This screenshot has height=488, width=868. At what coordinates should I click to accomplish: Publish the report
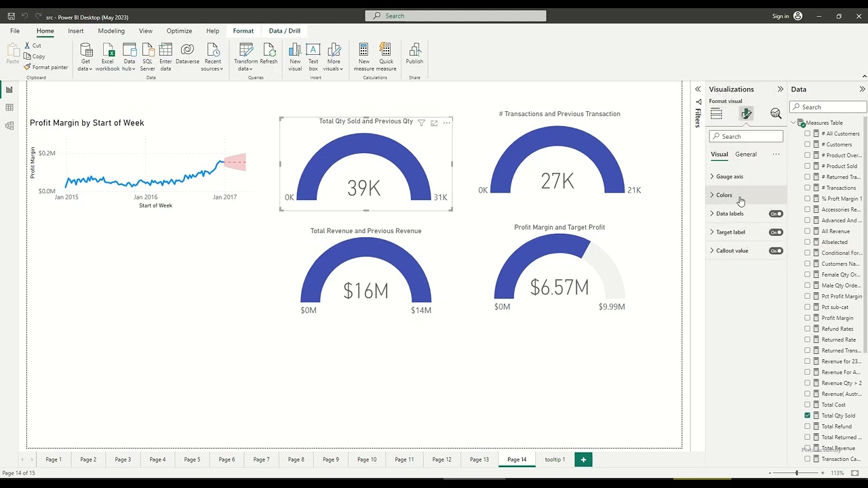(414, 54)
